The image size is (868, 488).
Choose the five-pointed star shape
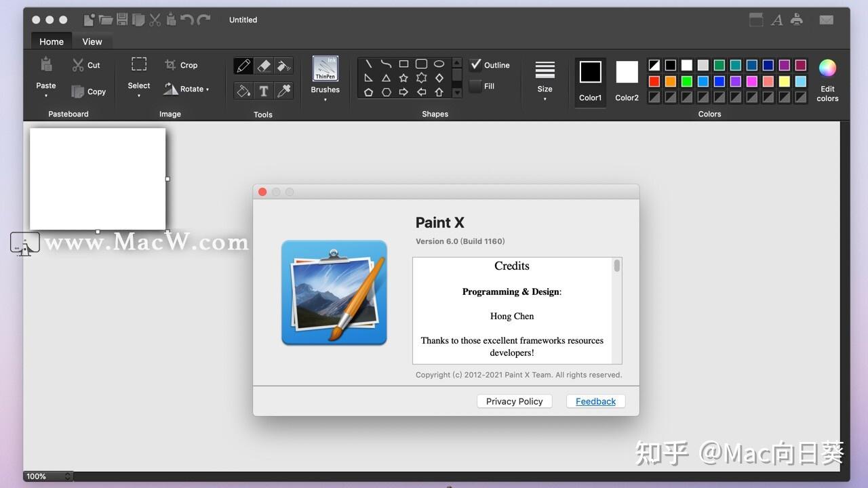click(403, 78)
